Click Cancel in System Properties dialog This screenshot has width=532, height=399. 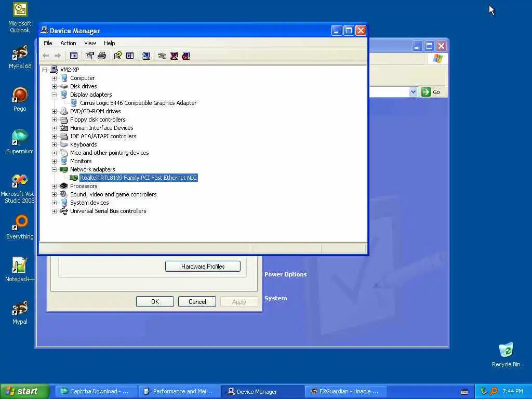pyautogui.click(x=197, y=302)
